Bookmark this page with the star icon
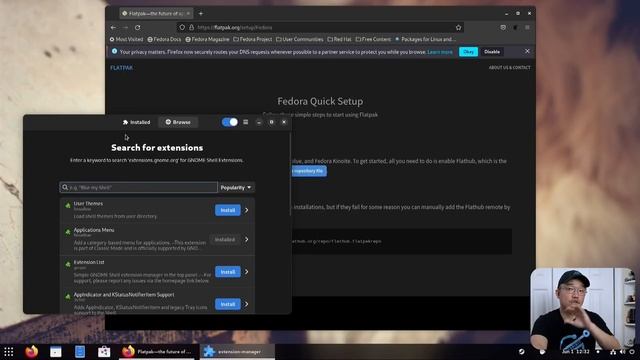Image resolution: width=640 pixels, height=360 pixels. [x=458, y=27]
